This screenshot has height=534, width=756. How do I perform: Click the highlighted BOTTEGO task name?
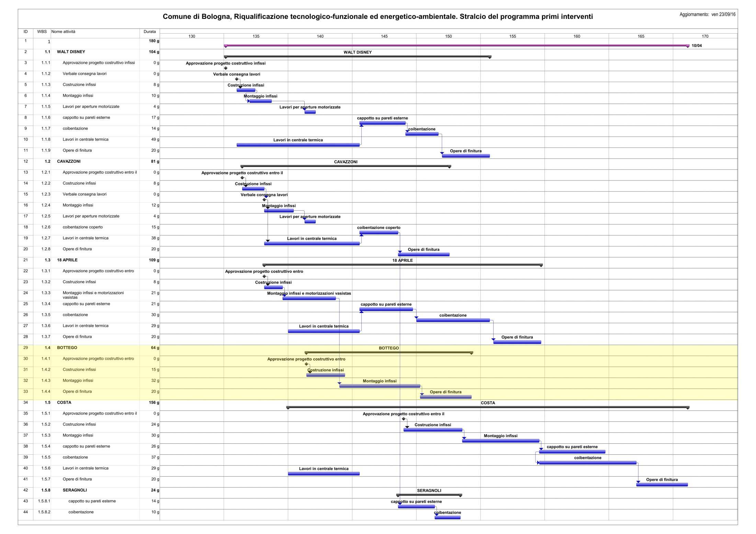(67, 348)
